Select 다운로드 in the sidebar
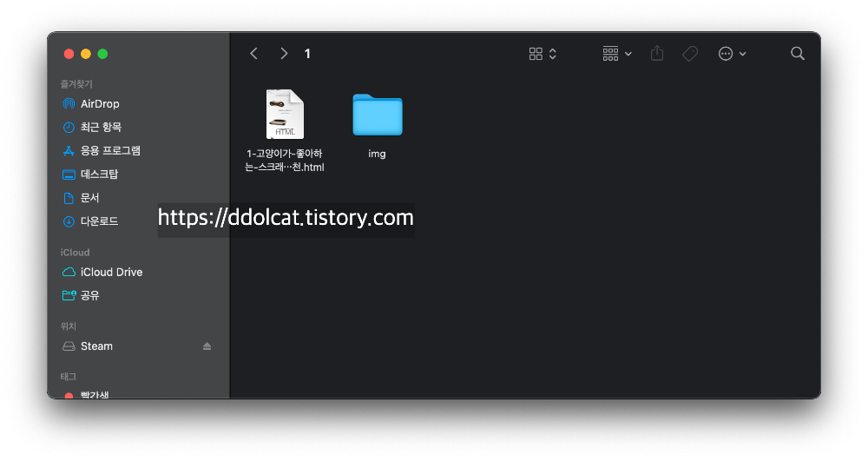Screen dimensions: 868x461 click(x=99, y=221)
